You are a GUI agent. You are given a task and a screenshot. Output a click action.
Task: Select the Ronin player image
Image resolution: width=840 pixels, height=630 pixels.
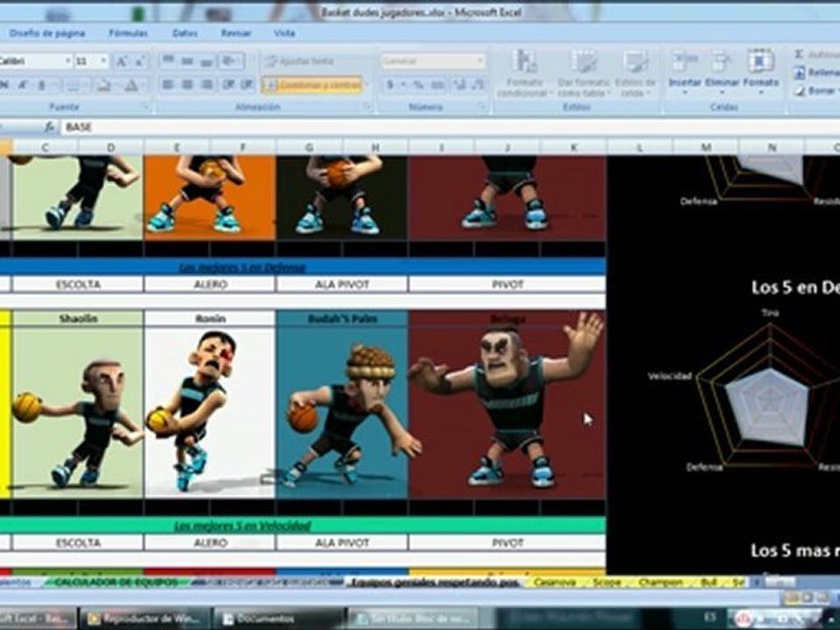point(209,412)
